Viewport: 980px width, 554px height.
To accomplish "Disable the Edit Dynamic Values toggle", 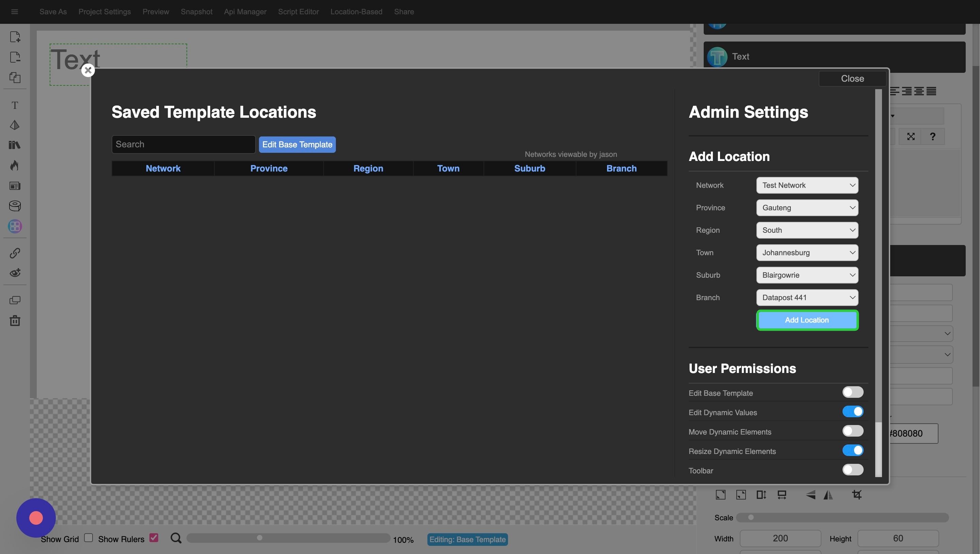I will 852,412.
